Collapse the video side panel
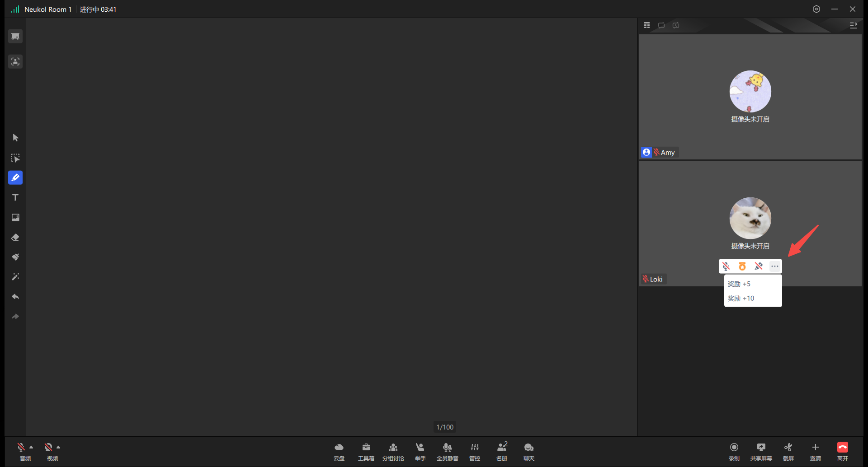This screenshot has width=868, height=467. (854, 25)
